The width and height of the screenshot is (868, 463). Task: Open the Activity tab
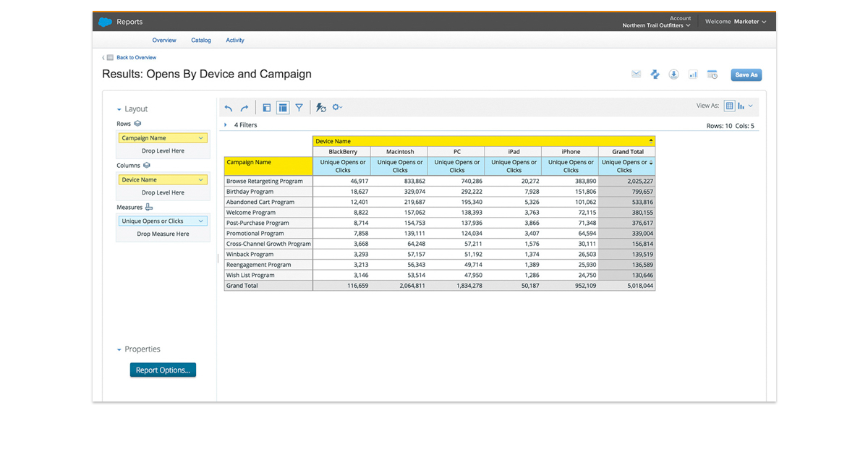235,41
